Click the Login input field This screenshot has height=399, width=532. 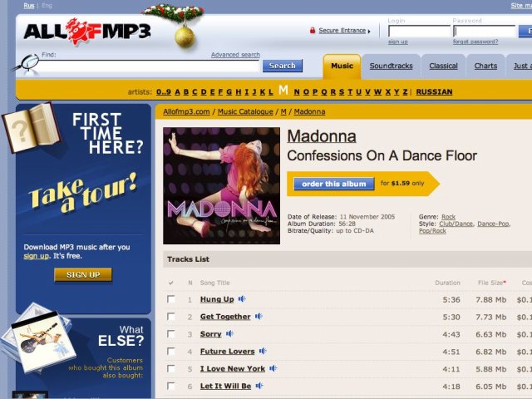[x=419, y=32]
